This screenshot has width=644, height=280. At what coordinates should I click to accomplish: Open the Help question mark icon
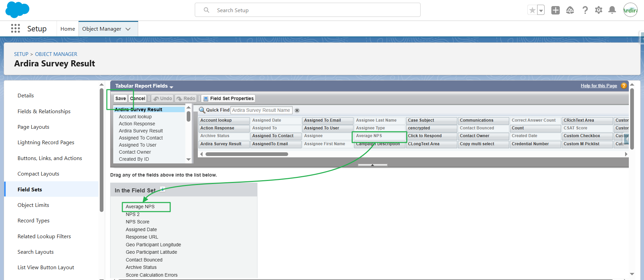click(x=585, y=10)
